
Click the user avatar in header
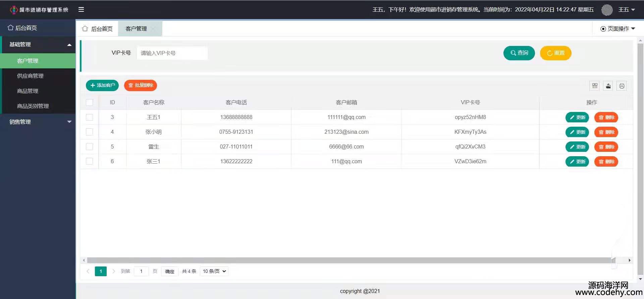607,10
